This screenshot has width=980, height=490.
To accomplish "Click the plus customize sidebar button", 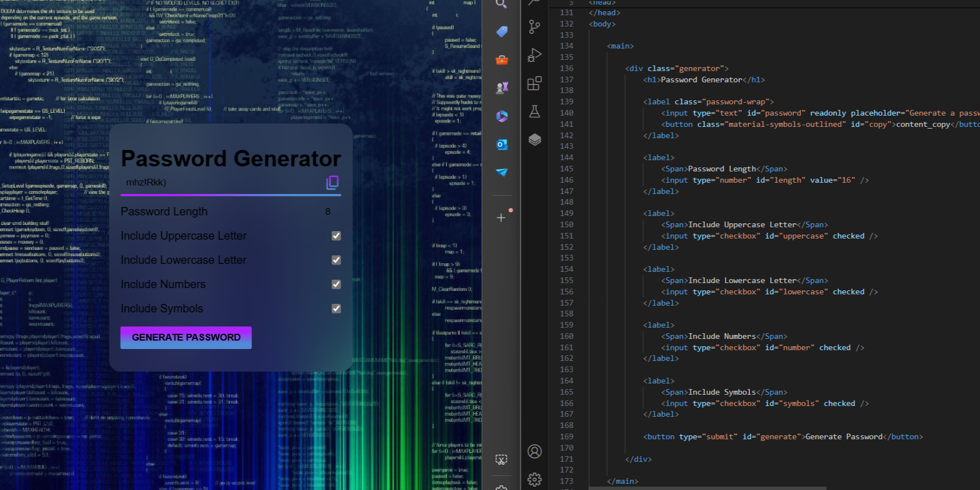I will pyautogui.click(x=501, y=218).
